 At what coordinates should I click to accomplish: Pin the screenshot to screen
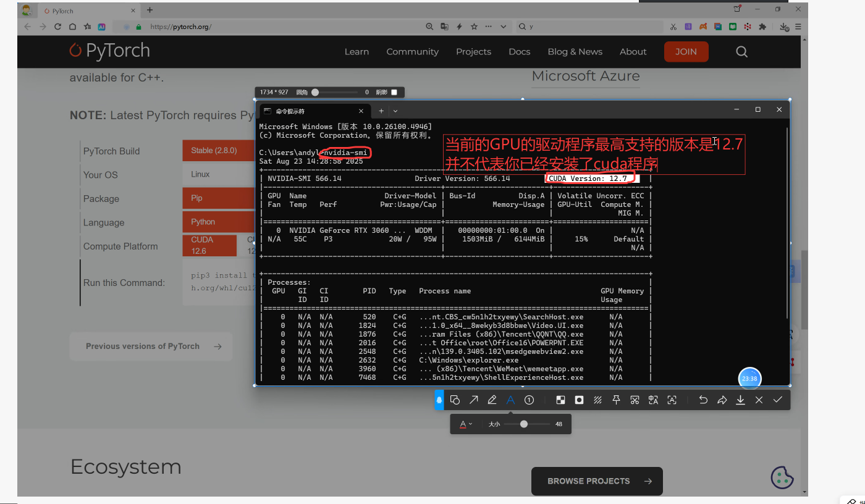616,400
